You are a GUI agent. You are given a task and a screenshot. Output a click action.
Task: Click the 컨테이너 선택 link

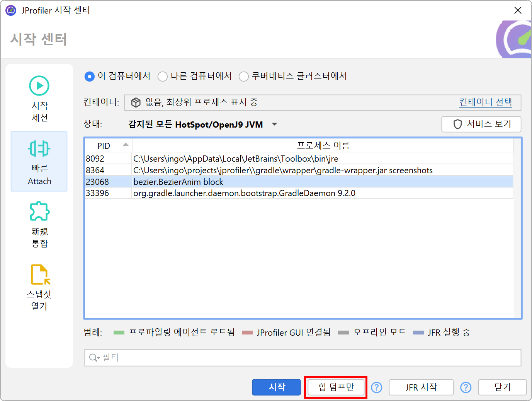click(x=485, y=102)
